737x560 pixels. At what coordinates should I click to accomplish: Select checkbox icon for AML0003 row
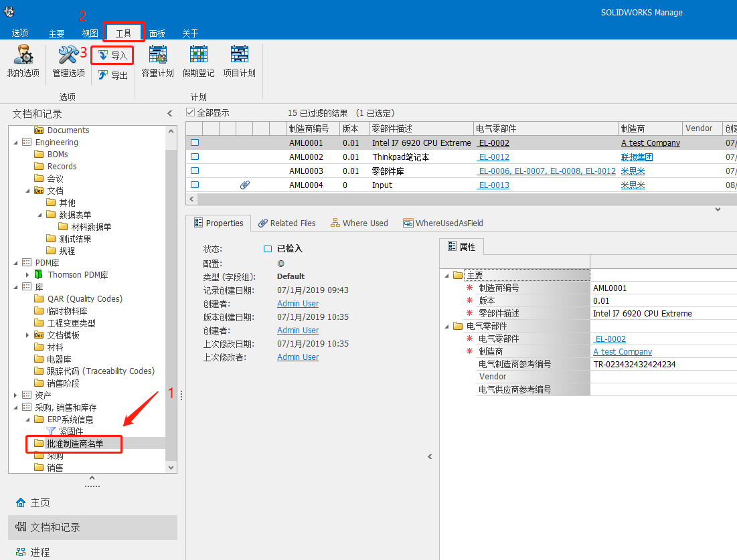[x=195, y=171]
